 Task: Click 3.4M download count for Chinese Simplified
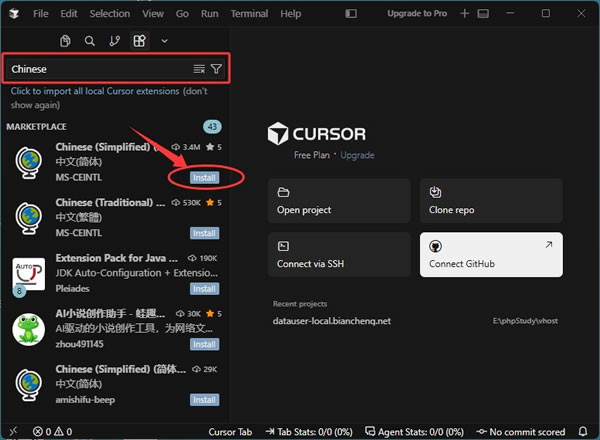tap(186, 147)
